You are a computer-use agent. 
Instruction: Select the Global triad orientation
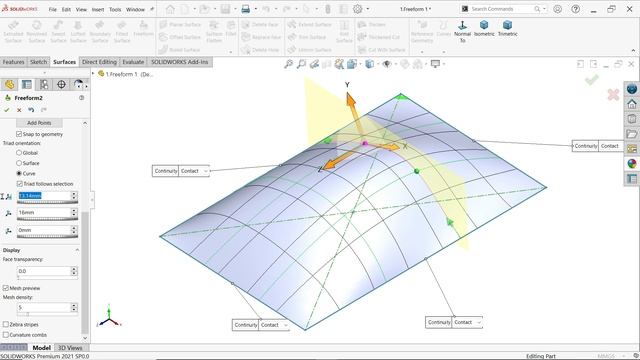[19, 153]
